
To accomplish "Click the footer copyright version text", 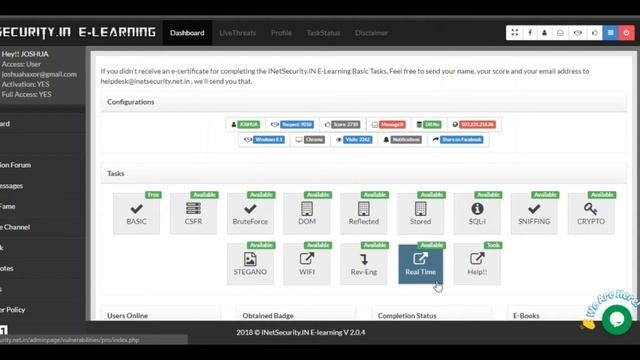I will click(301, 332).
